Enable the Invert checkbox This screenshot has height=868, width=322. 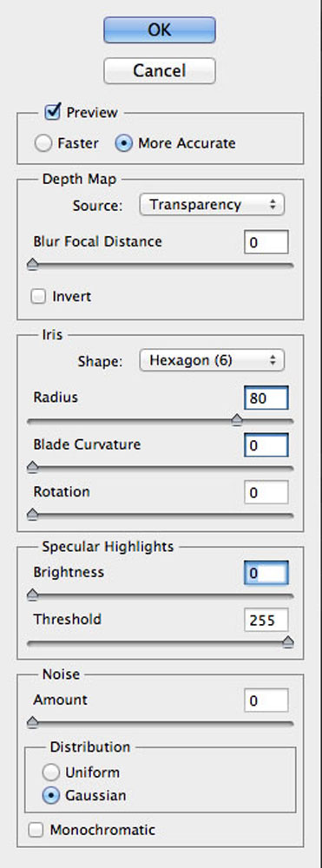38,297
